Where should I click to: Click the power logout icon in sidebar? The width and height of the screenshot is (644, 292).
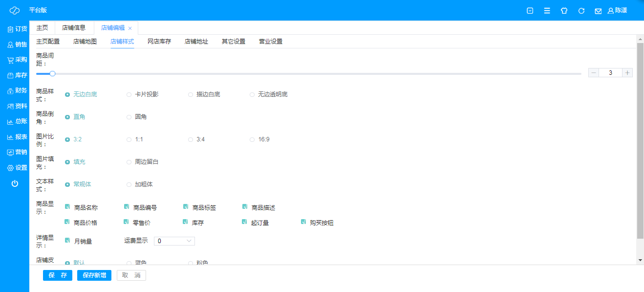(15, 183)
